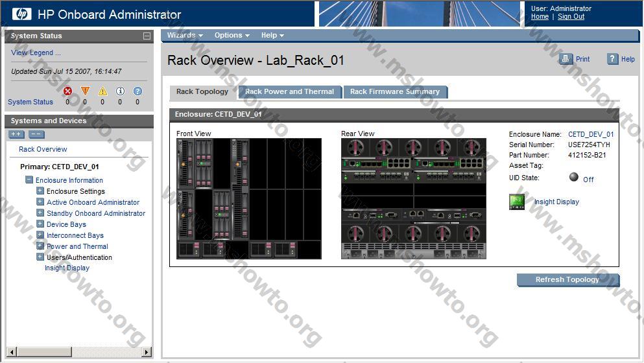Viewport: 644px width, 363px height.
Task: Click left arrow of tree horizontal scrollbar
Action: (x=12, y=352)
